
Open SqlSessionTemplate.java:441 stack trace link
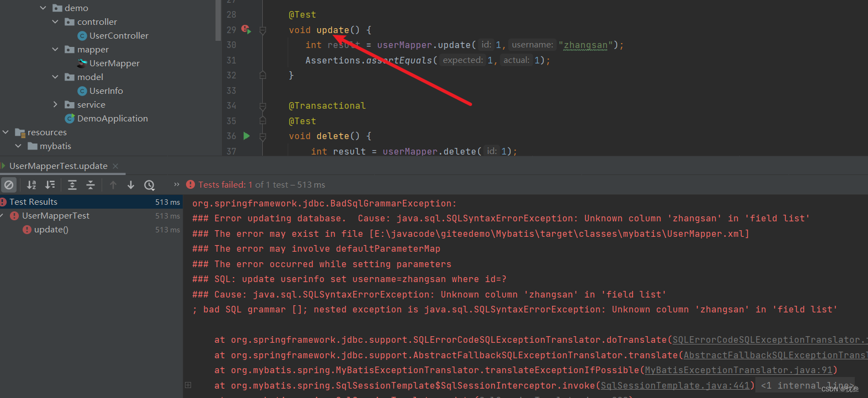point(675,386)
